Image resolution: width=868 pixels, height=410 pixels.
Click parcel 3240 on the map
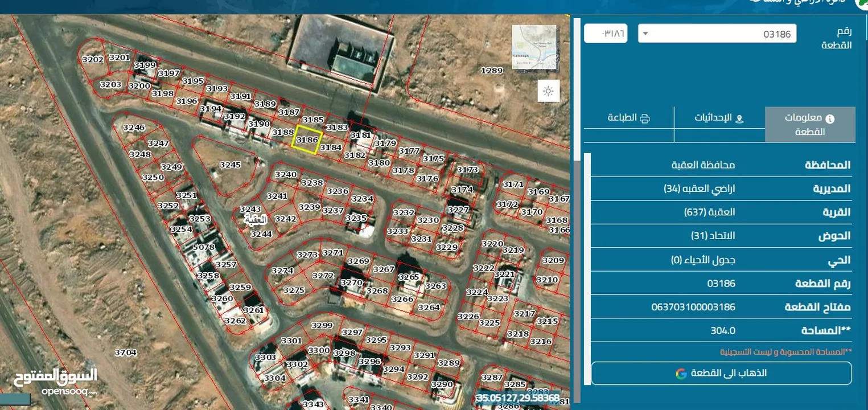pos(286,175)
